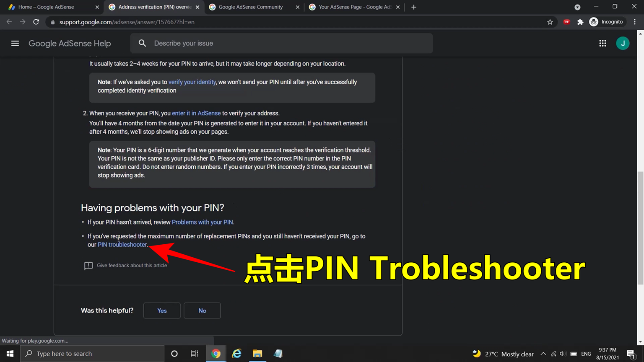Open the PIN troubleshooter link

pyautogui.click(x=122, y=245)
